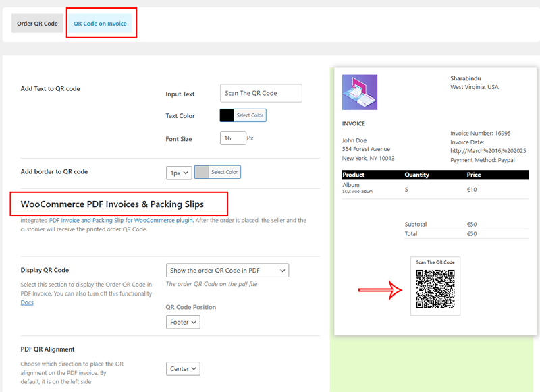Open the Order QR Code tab
The image size is (540, 392).
(37, 24)
